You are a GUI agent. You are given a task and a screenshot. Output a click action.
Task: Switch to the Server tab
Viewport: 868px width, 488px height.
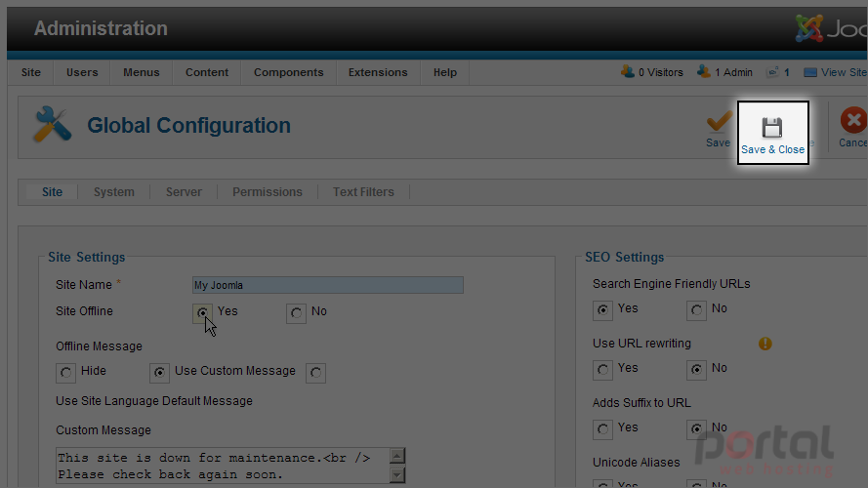point(184,192)
